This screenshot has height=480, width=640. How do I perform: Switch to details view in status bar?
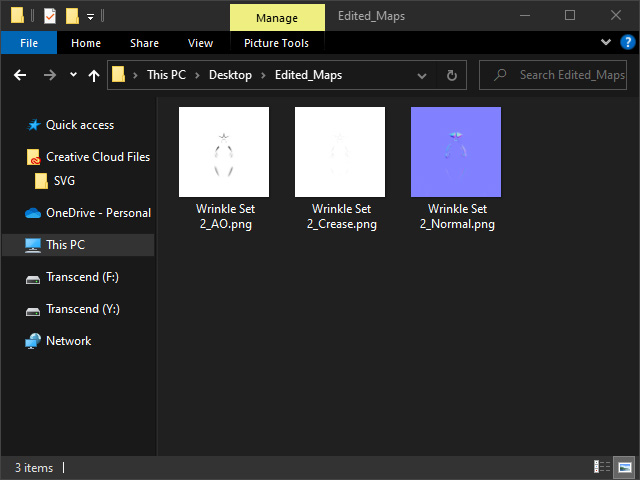coord(602,467)
